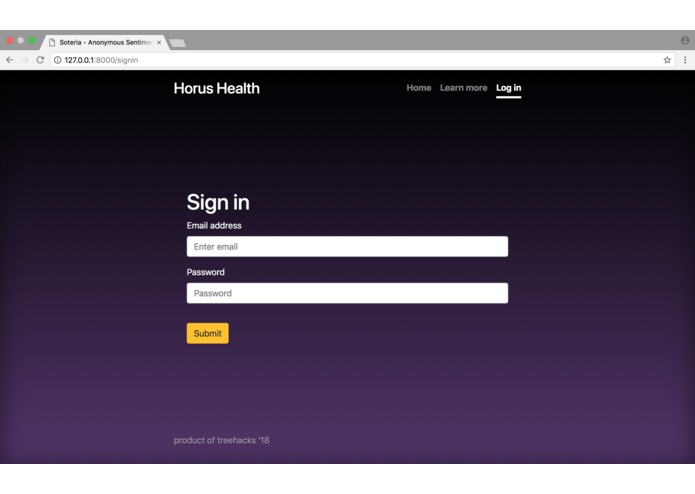The image size is (695, 494).
Task: Click the yellow Submit button
Action: pos(207,333)
